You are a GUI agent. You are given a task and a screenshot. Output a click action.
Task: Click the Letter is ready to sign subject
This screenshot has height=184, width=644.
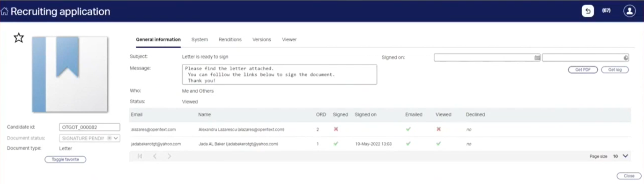click(x=205, y=57)
